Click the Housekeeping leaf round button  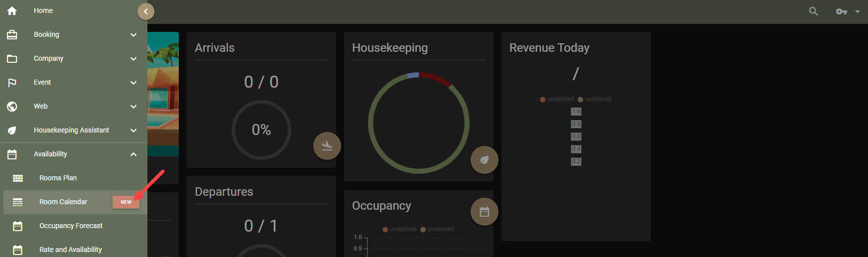[485, 160]
